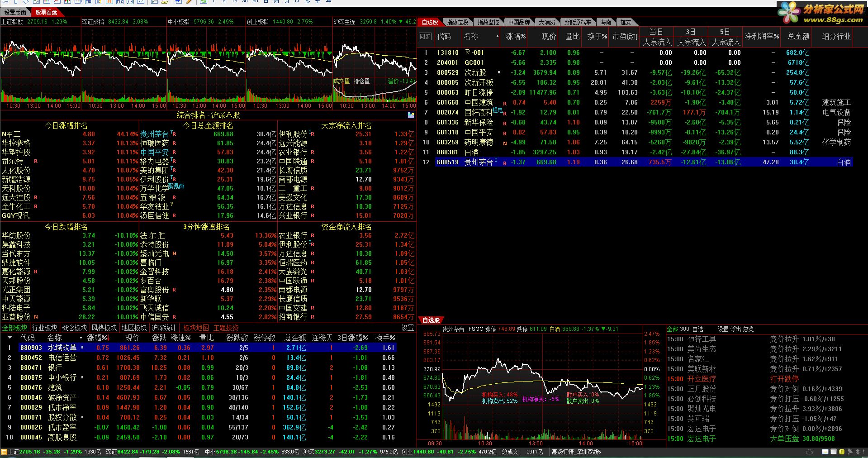
Task: Click the yellow icon in the bottom-right status bar
Action: (842, 452)
